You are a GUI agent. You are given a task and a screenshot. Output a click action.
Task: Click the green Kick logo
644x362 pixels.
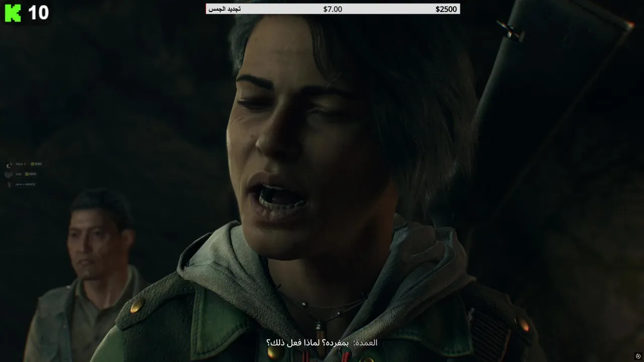13,14
